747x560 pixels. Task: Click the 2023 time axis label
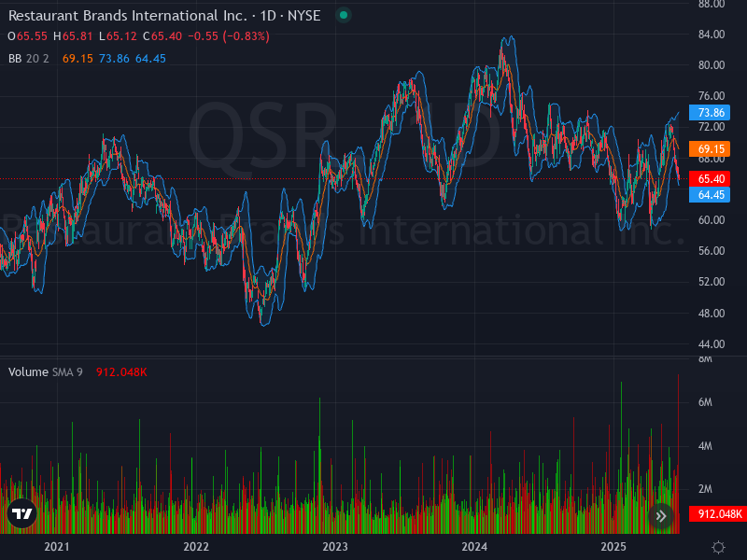[335, 547]
